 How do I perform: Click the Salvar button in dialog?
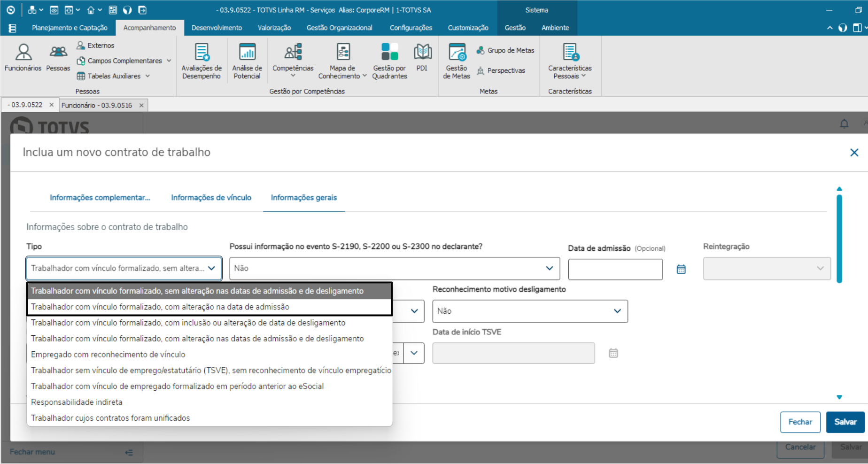(845, 422)
